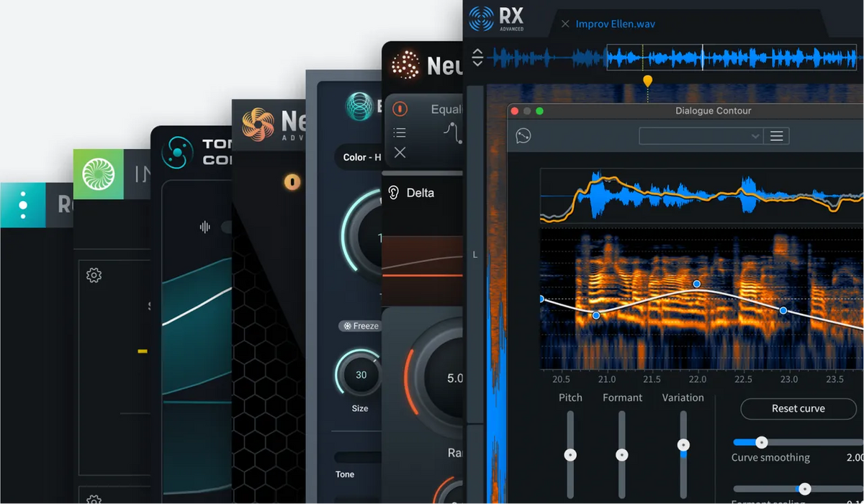Viewport: 864px width, 504px height.
Task: Open the settings gear in the left sidebar
Action: pos(92,274)
